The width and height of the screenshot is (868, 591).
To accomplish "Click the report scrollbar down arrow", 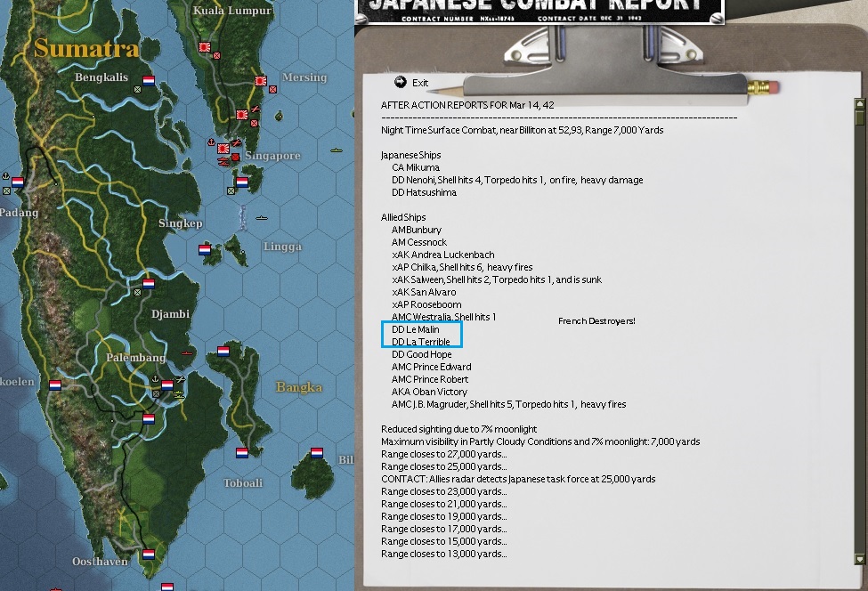I will click(x=860, y=560).
